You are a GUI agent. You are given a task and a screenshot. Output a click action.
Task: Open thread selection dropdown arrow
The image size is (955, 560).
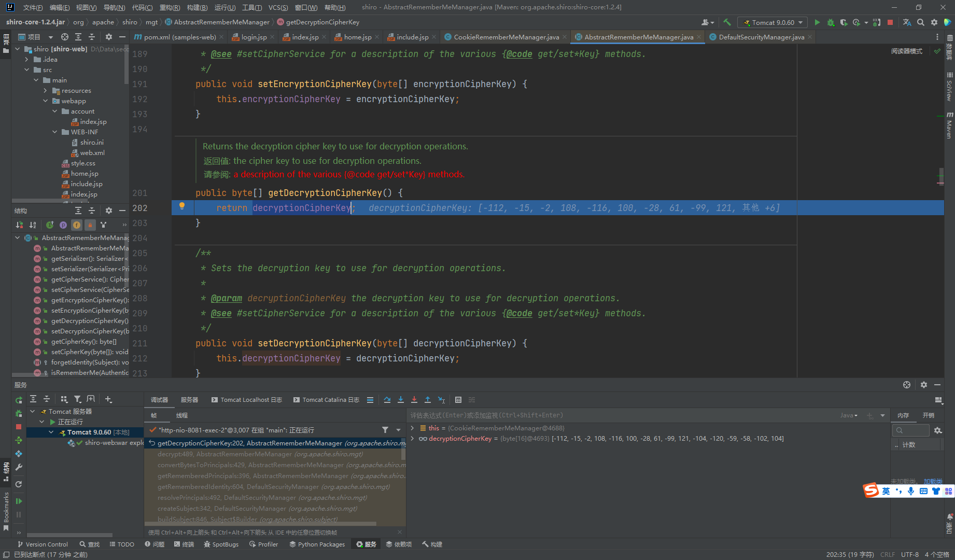coord(399,430)
